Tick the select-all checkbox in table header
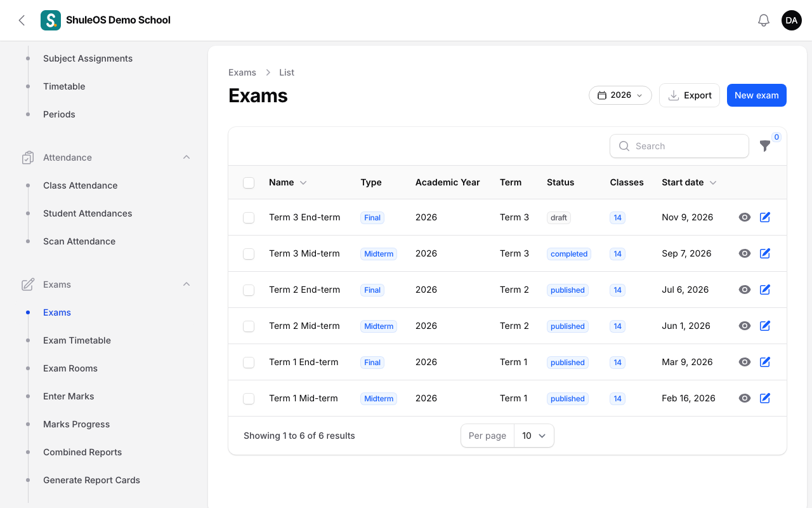The width and height of the screenshot is (812, 508). (x=249, y=183)
